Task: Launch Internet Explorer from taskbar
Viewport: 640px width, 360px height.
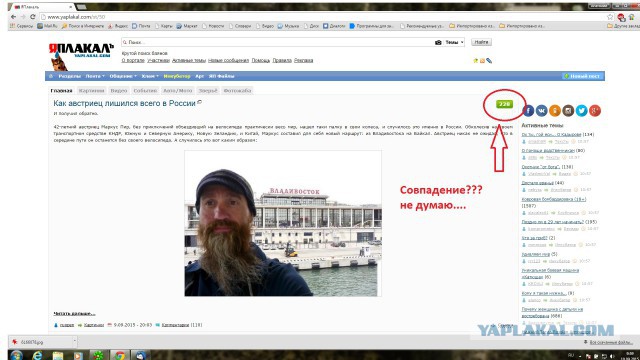Action: point(38,355)
